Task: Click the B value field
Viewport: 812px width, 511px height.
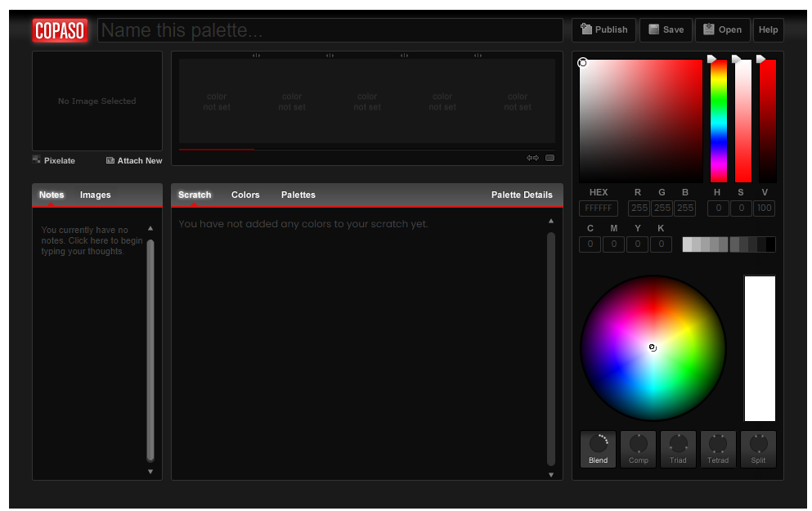Action: (684, 208)
